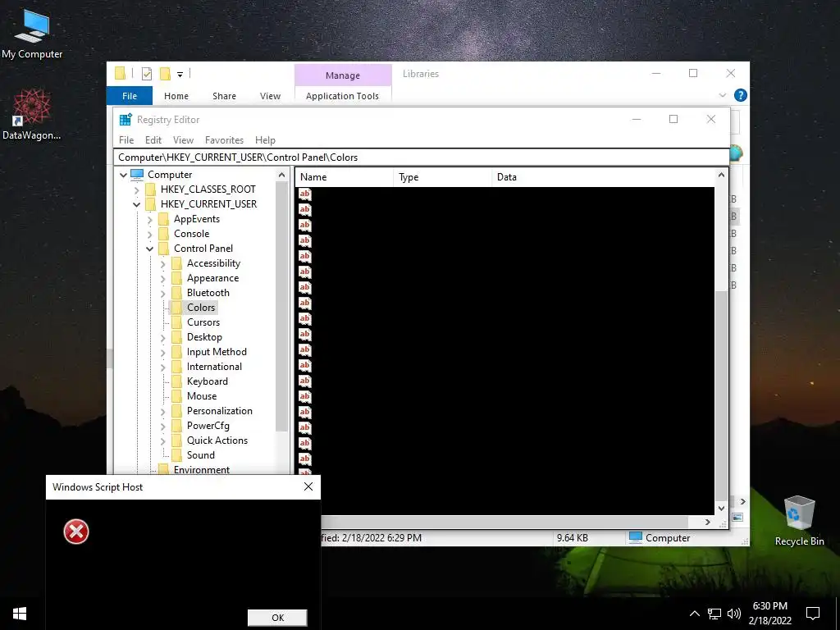
Task: Click the Computer icon in tree root
Action: pos(137,174)
